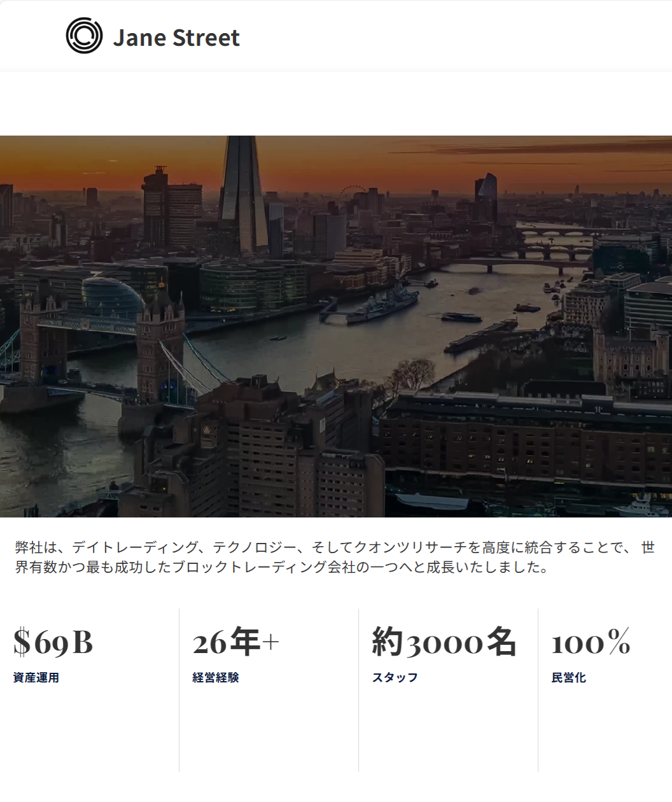This screenshot has height=802, width=672.
Task: Click the 約3000名 statistic figure
Action: click(444, 642)
